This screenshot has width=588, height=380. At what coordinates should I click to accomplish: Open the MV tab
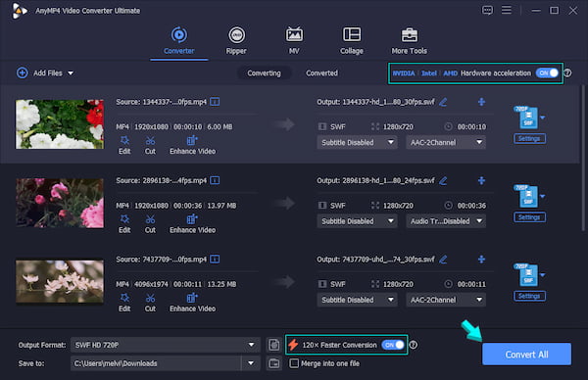(294, 41)
